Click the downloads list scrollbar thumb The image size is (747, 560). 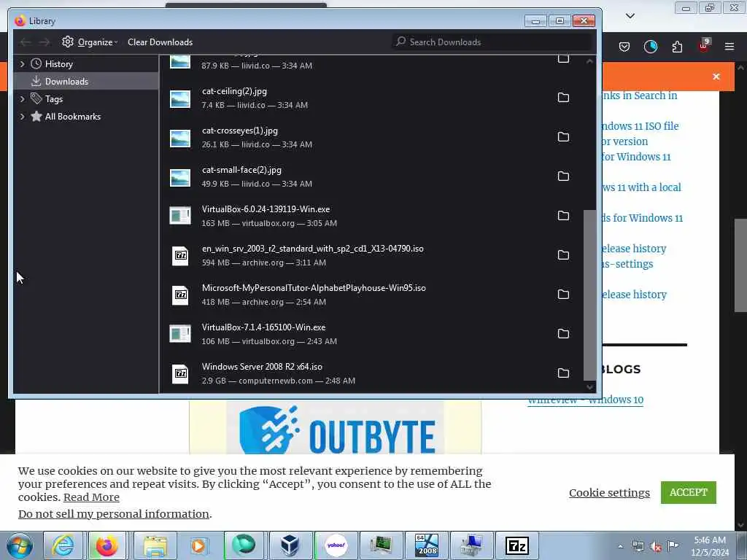(x=589, y=295)
